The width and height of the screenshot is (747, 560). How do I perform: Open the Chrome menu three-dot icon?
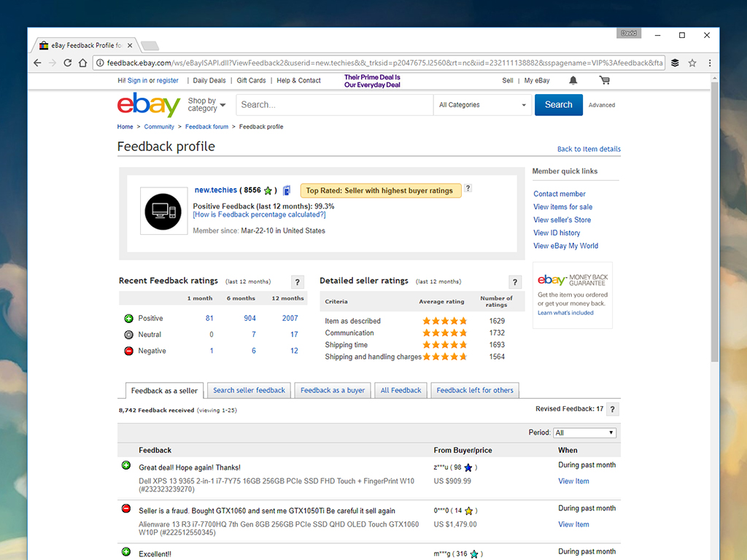point(709,63)
